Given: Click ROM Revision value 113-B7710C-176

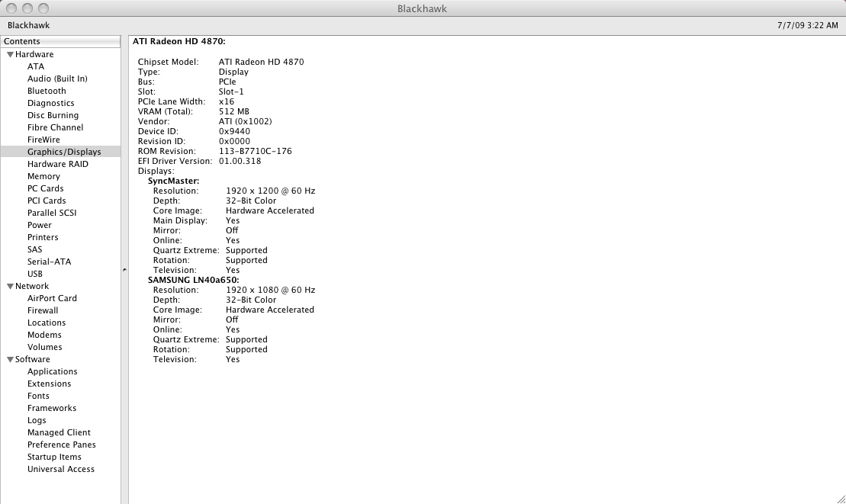Looking at the screenshot, I should coord(256,152).
